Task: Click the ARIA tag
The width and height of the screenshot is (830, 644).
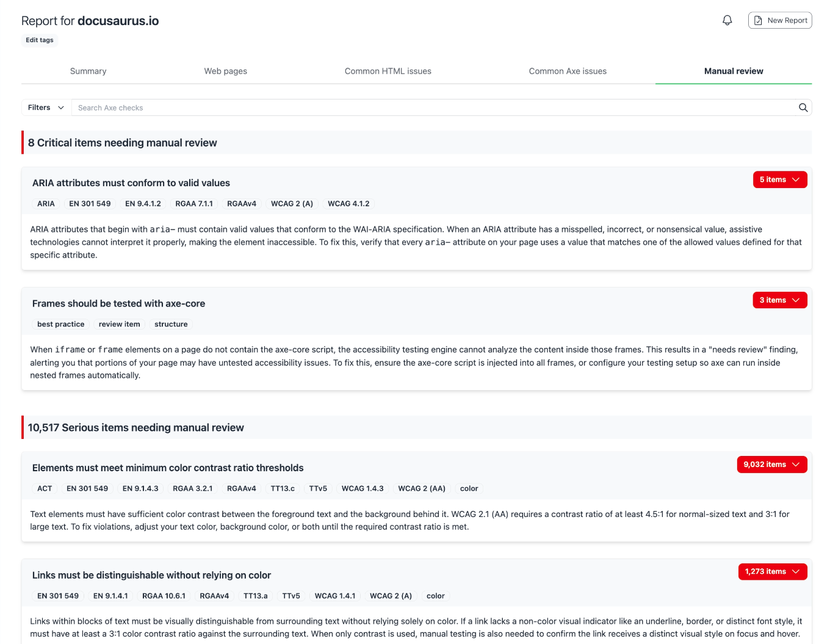Action: tap(46, 204)
